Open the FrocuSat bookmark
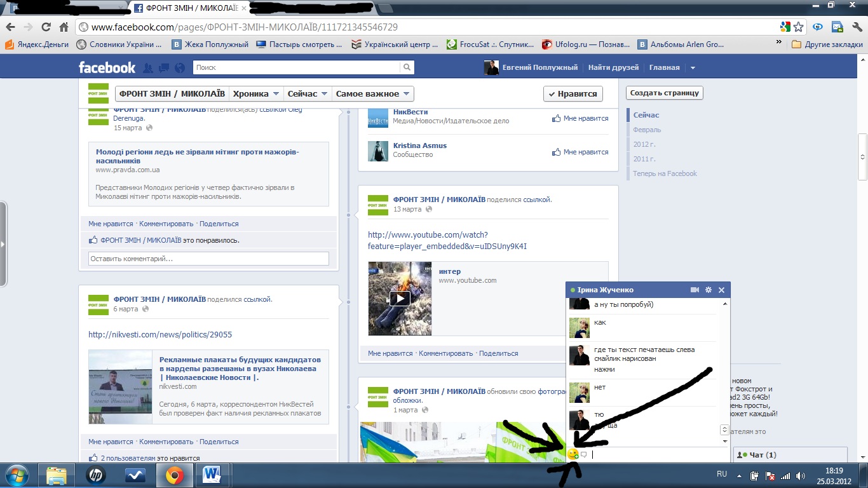Image resolution: width=868 pixels, height=488 pixels. (489, 44)
